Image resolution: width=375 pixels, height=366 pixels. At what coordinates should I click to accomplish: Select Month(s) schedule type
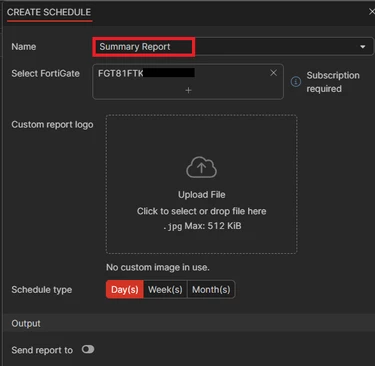click(x=211, y=289)
